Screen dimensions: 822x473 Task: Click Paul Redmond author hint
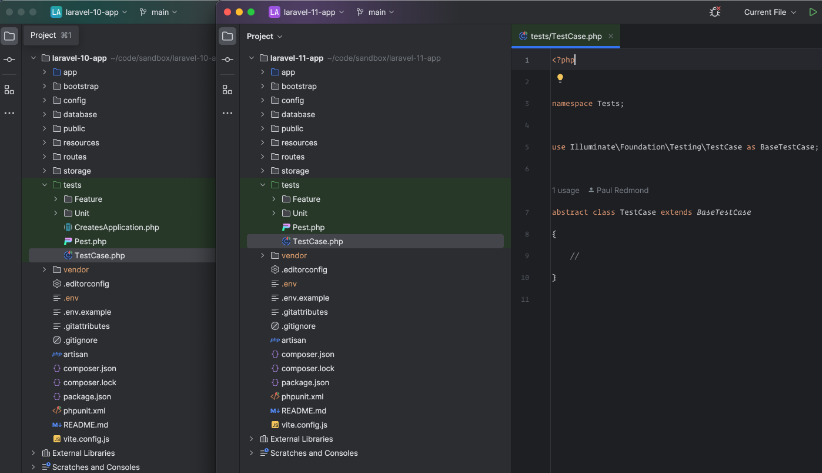tap(618, 190)
